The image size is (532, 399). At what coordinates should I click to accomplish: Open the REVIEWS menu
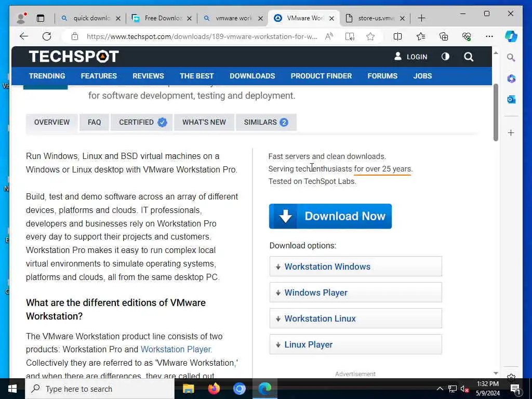click(148, 76)
